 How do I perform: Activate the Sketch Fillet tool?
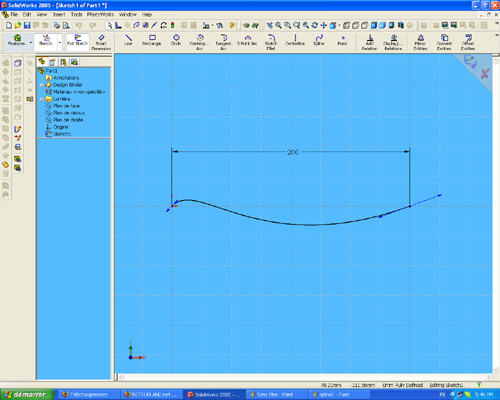click(271, 42)
